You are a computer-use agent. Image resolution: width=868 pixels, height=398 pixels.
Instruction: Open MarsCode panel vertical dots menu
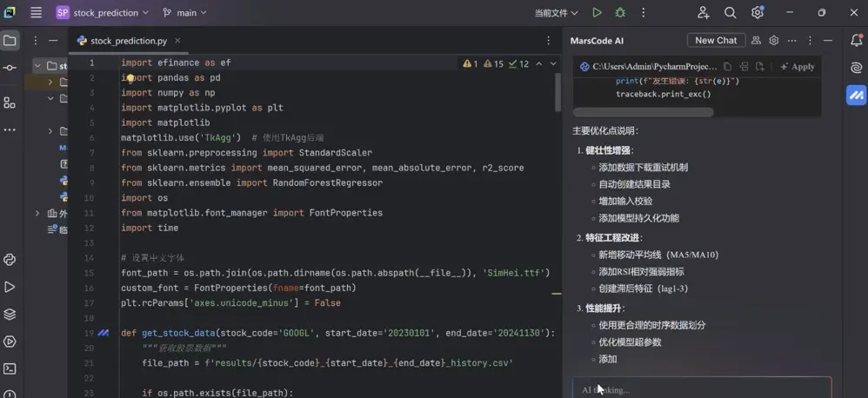810,40
